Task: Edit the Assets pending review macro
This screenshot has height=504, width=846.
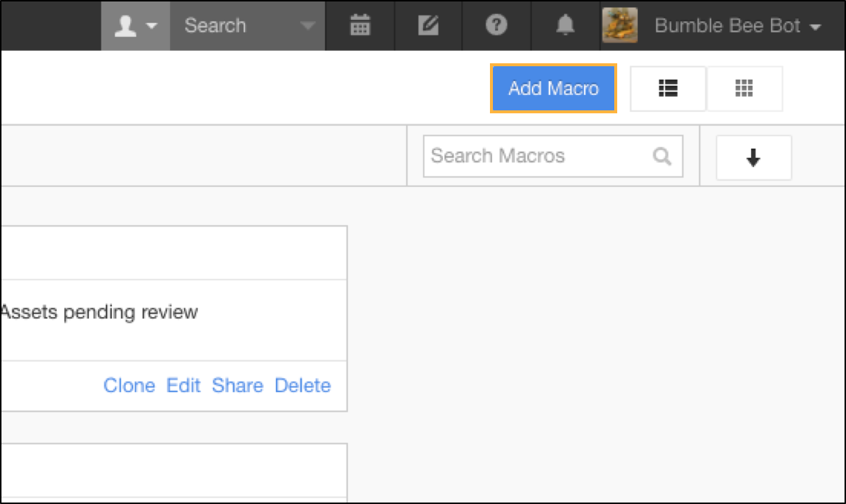Action: point(183,386)
